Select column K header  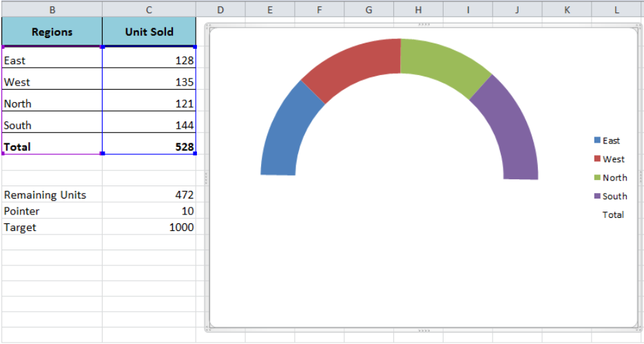[567, 10]
